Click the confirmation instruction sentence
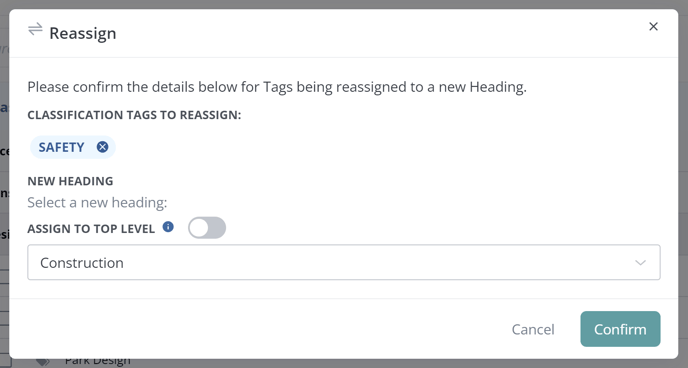The image size is (688, 368). pyautogui.click(x=277, y=87)
